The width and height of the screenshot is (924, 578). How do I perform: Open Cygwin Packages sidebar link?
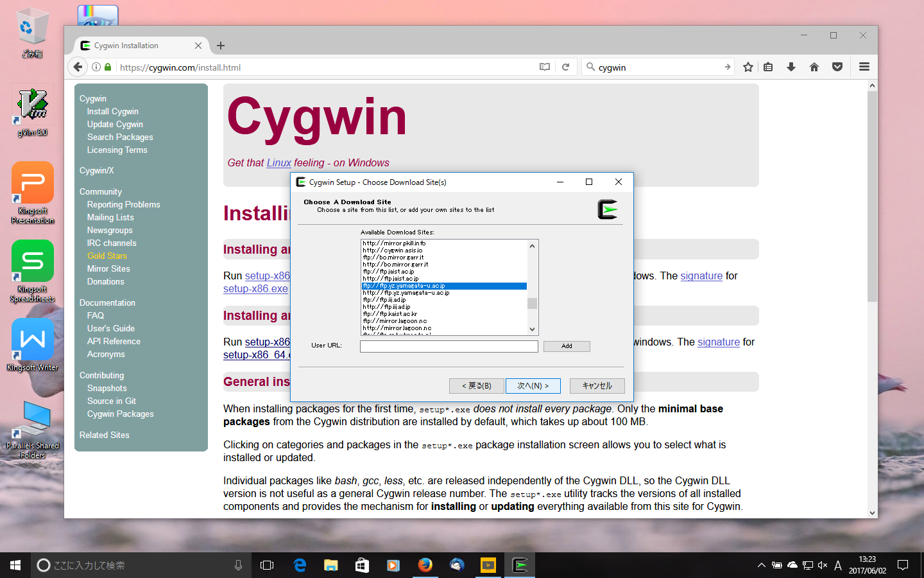coord(121,414)
